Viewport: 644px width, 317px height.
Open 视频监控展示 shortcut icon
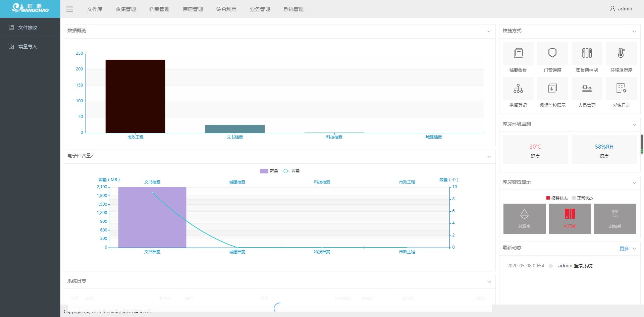(552, 89)
